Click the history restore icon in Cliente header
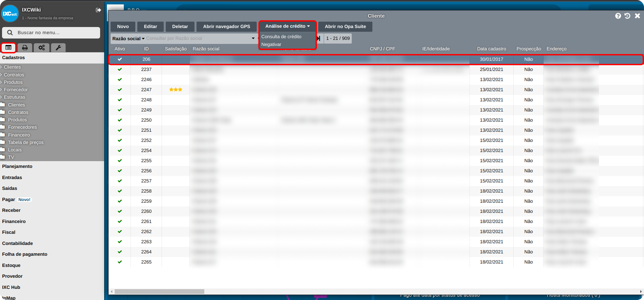Viewport: 644px width, 300px height. click(x=627, y=16)
